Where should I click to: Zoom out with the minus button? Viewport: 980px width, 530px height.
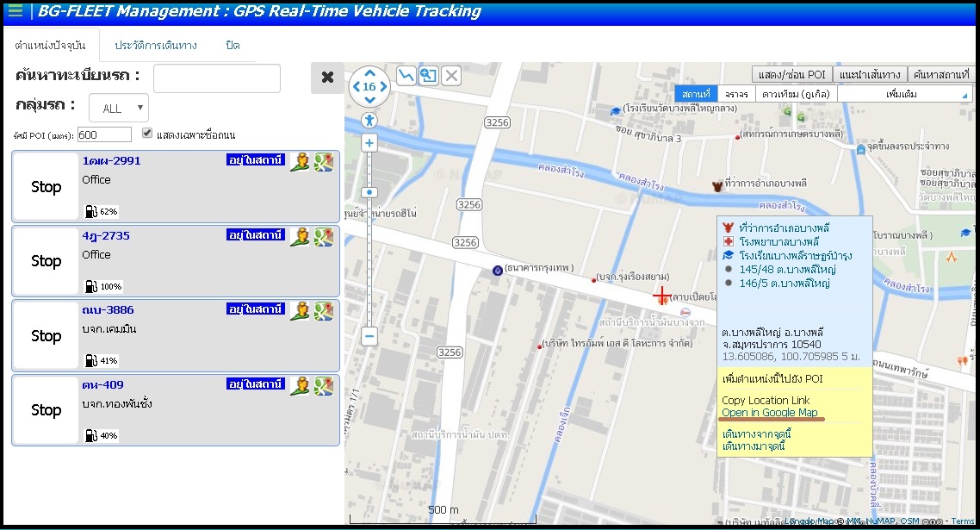[369, 337]
